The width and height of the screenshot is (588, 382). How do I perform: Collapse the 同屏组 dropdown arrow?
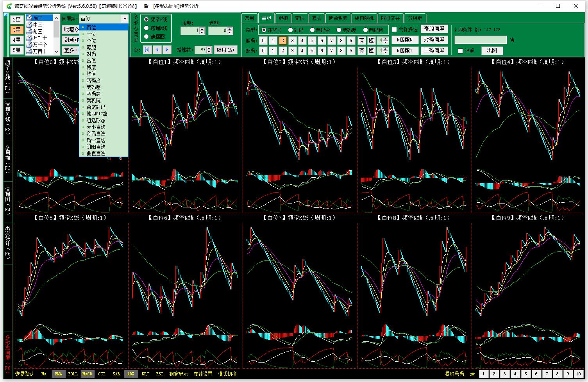(125, 19)
